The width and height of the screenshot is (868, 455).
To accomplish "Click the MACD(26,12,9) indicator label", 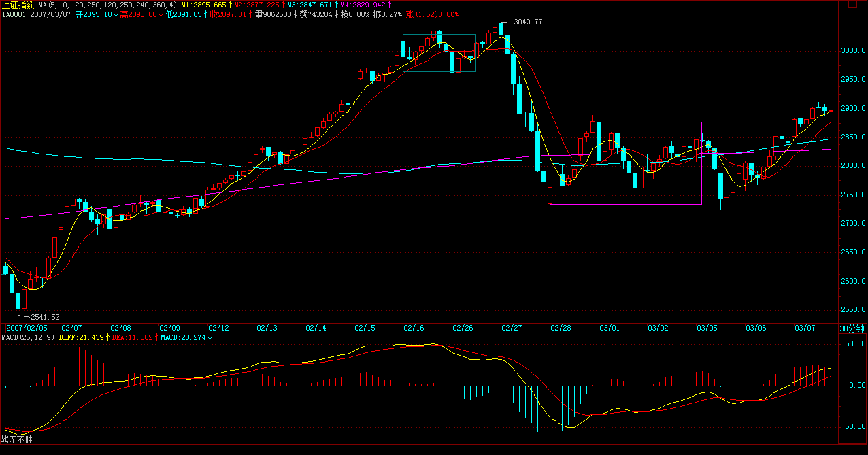I will pos(28,337).
